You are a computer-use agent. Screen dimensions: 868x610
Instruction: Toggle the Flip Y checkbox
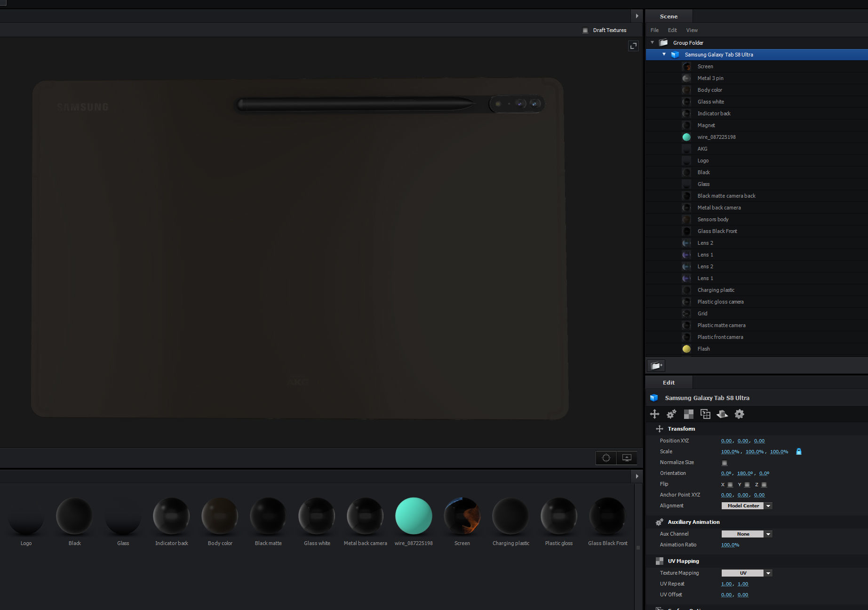pyautogui.click(x=747, y=484)
